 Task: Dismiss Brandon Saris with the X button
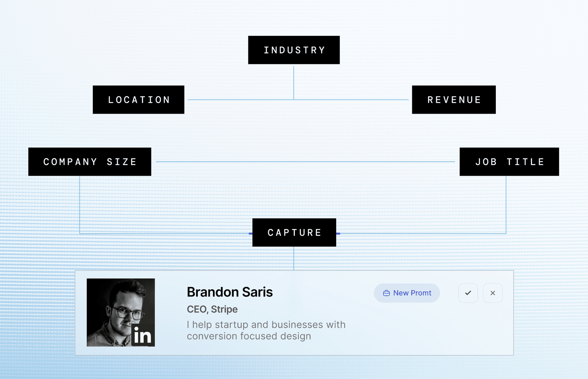(x=492, y=293)
